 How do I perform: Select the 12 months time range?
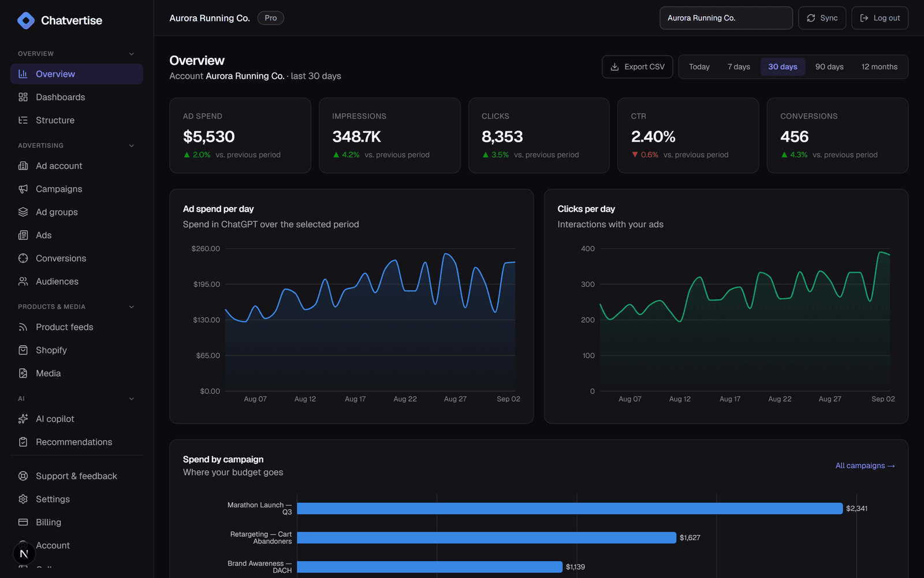(880, 67)
